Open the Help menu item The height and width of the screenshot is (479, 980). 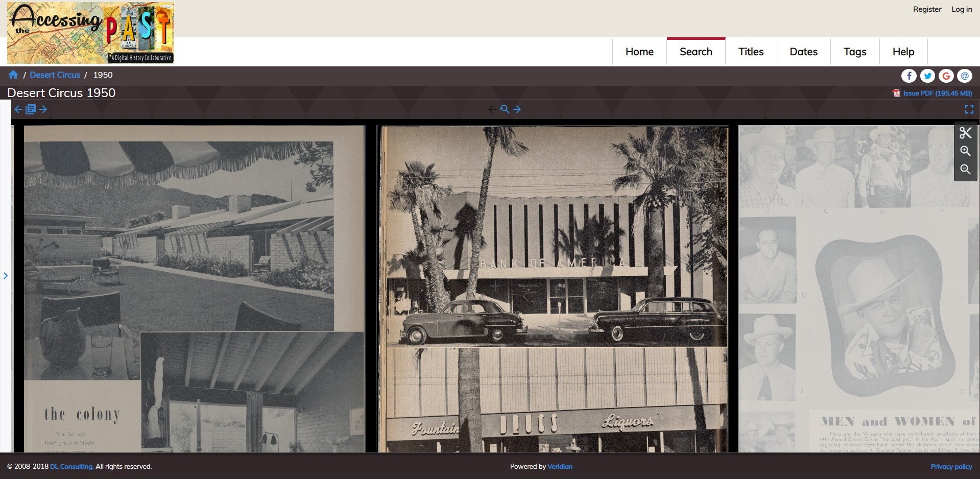click(903, 51)
